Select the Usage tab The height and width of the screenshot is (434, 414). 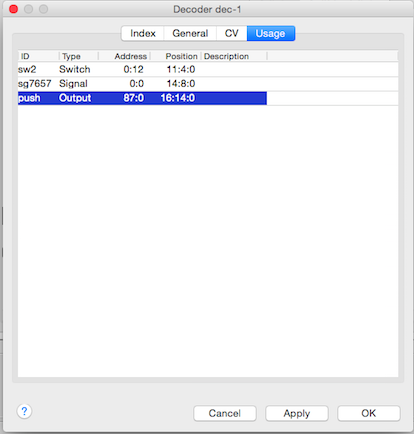click(271, 33)
